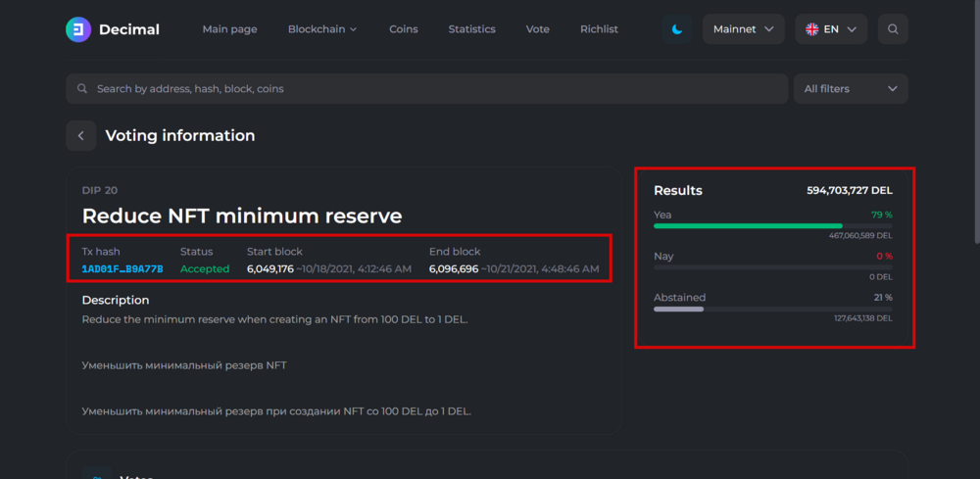Viewport: 980px width, 479px height.
Task: Click the Voting information heading
Action: (180, 135)
